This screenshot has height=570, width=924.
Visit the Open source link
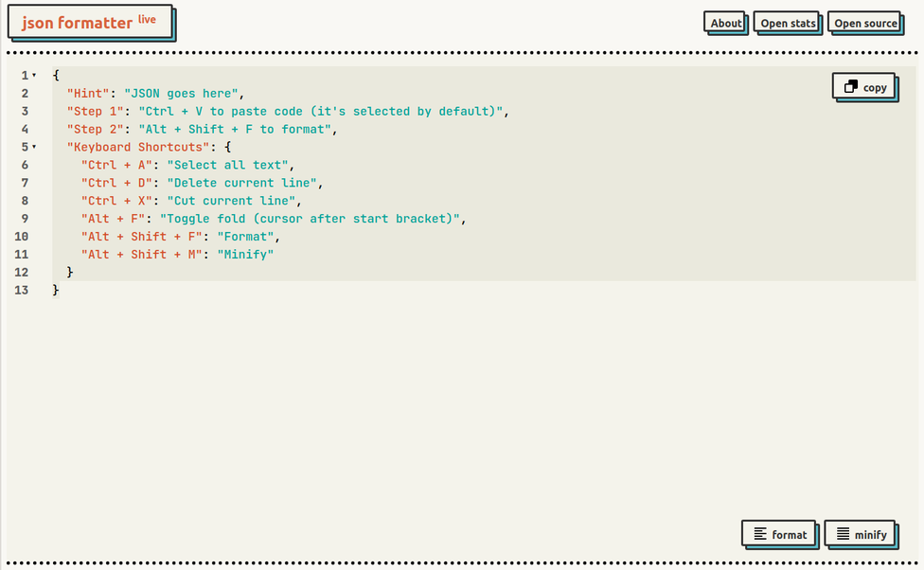tap(865, 23)
